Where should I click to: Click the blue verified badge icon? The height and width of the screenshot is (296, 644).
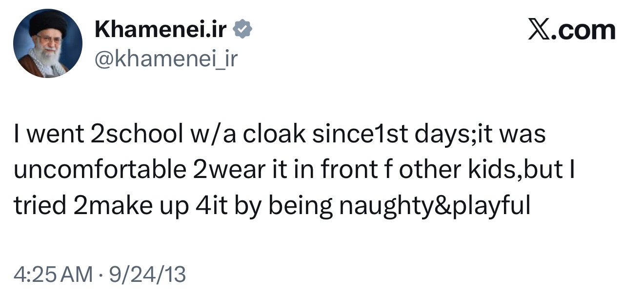(242, 30)
